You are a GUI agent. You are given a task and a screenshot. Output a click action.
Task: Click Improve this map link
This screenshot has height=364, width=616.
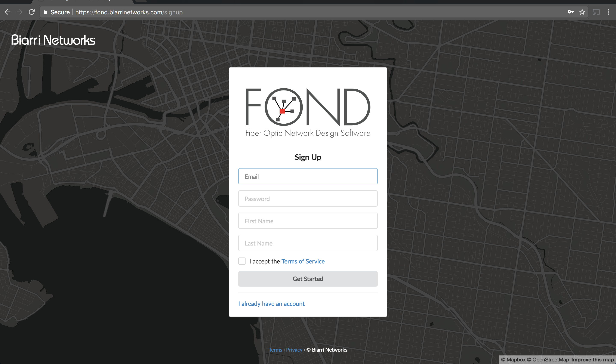(x=592, y=360)
